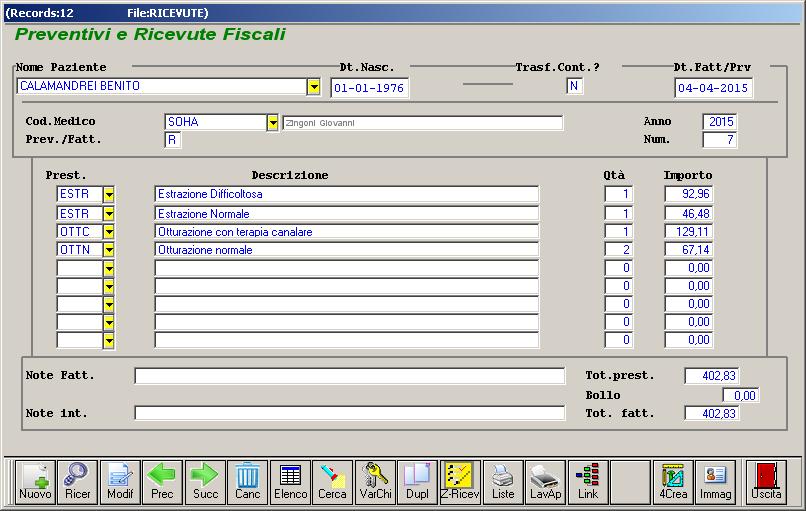Click the Importo field 67,14

click(x=688, y=250)
